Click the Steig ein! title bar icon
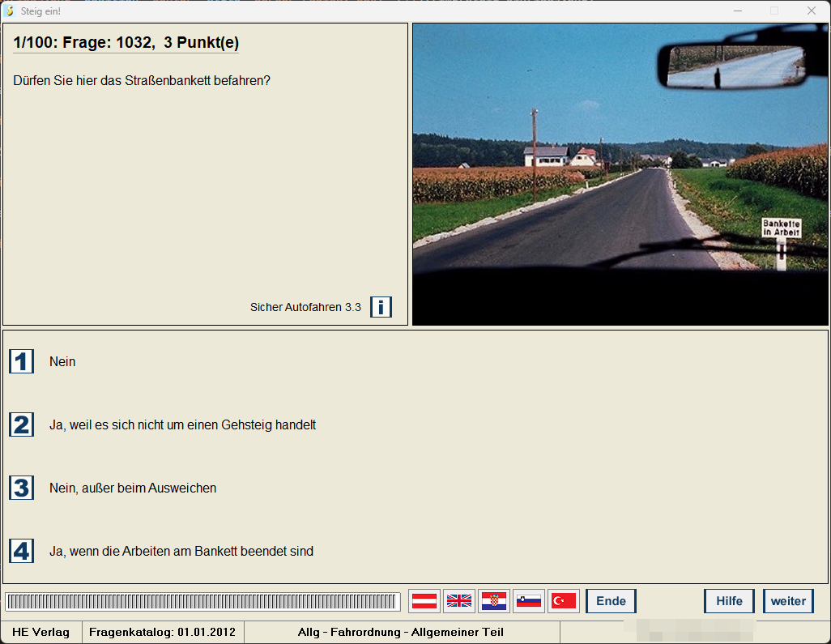Screen dimensions: 831x644 tap(10, 11)
